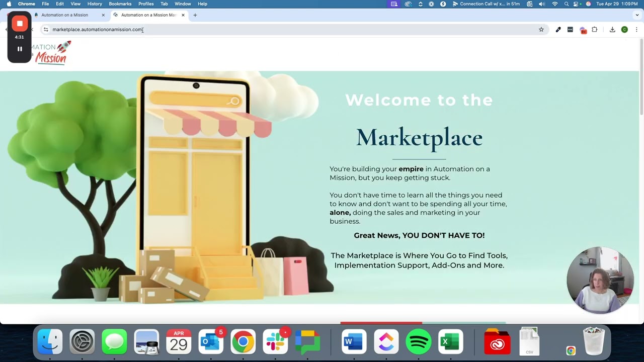Viewport: 644px width, 362px height.
Task: Click the Automation on a Mission logo
Action: (51, 53)
